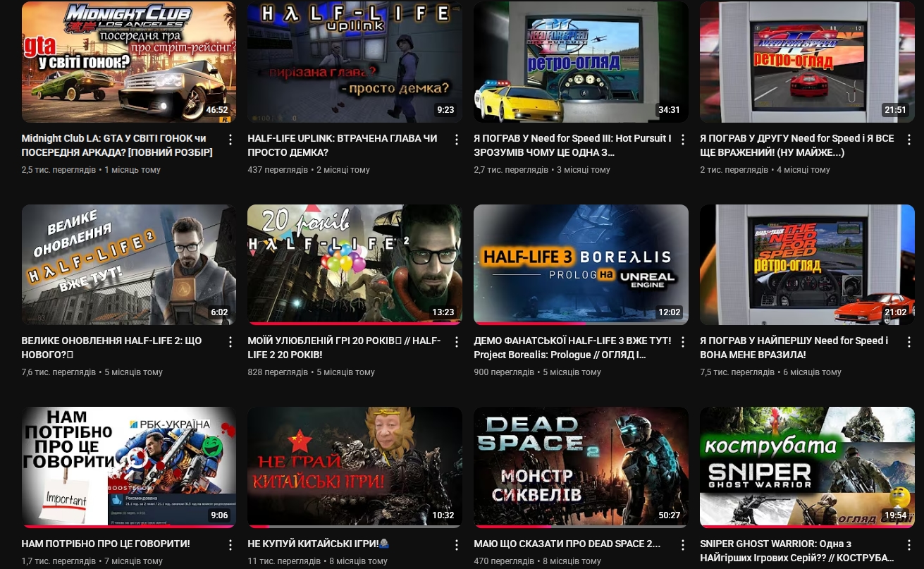Image resolution: width=924 pixels, height=569 pixels.
Task: Click '2,7 тис. переглядів • 3 місяці тому' text
Action: [x=542, y=170]
